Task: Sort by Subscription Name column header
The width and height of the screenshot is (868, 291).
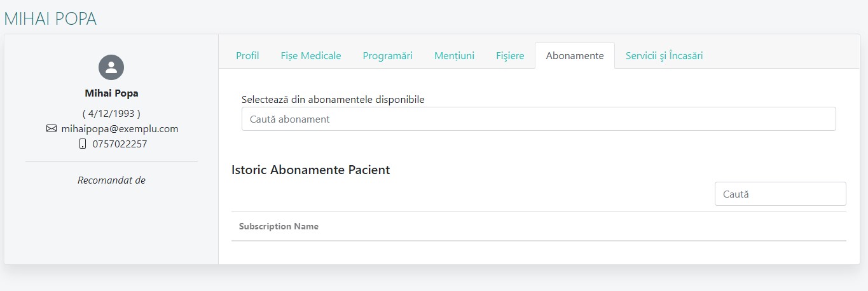Action: 279,227
